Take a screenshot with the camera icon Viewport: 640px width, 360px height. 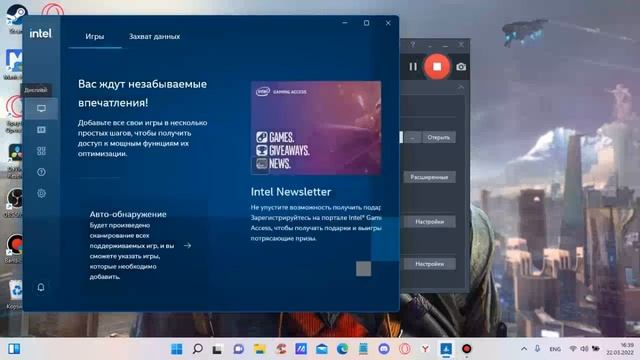(461, 67)
